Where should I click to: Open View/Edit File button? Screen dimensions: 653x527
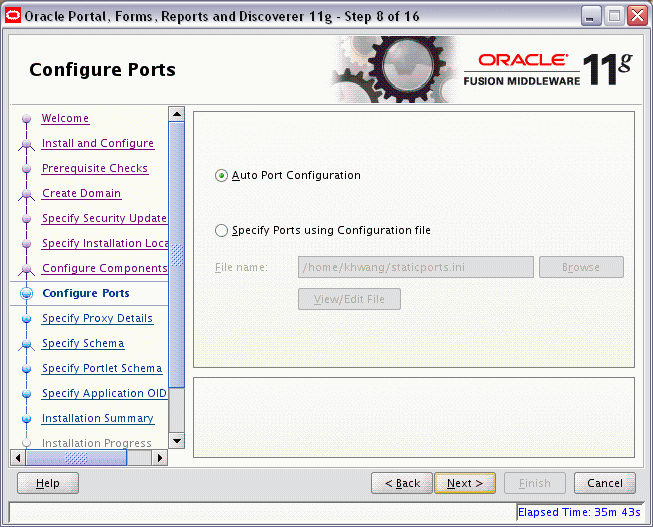349,299
